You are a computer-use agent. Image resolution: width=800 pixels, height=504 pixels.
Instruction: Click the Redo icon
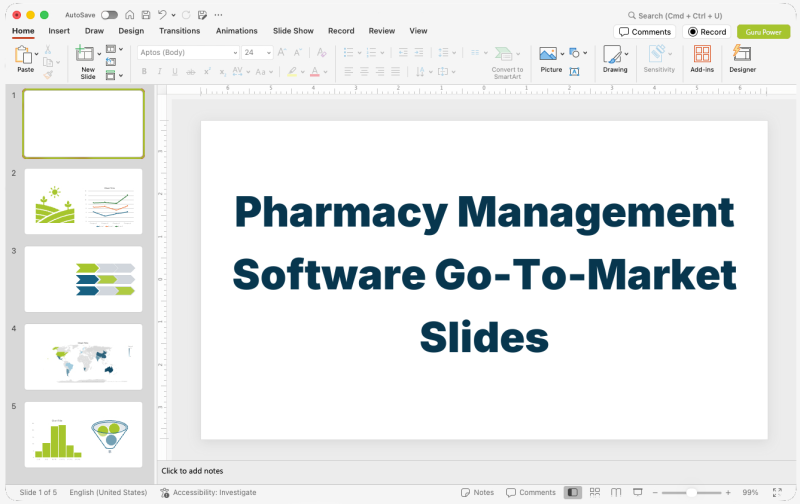point(186,15)
